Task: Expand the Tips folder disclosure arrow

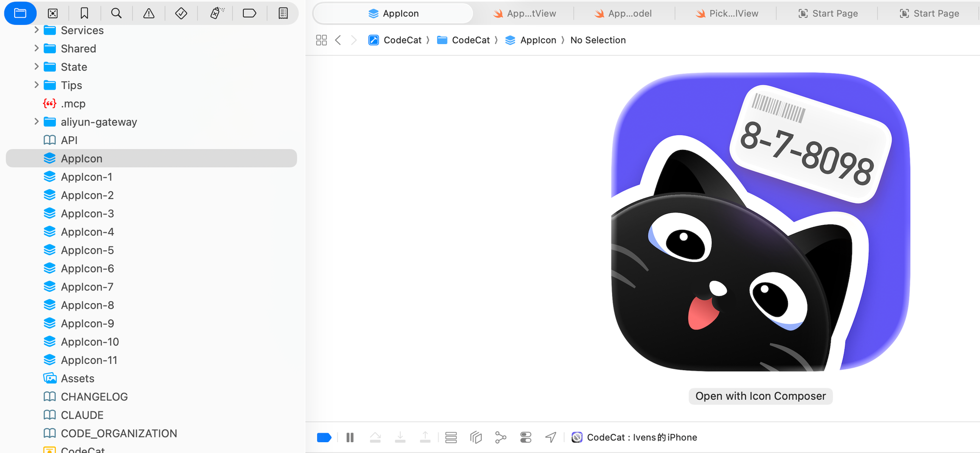Action: pyautogui.click(x=36, y=85)
